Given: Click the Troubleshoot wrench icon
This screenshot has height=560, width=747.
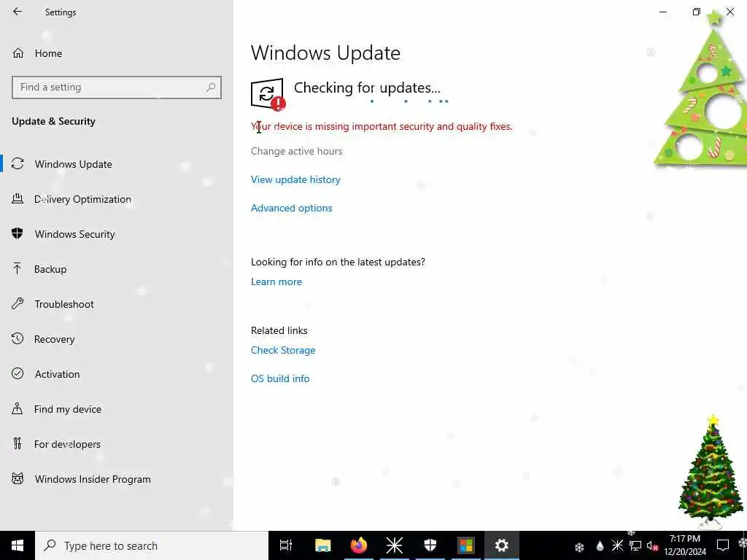Looking at the screenshot, I should coord(18,304).
